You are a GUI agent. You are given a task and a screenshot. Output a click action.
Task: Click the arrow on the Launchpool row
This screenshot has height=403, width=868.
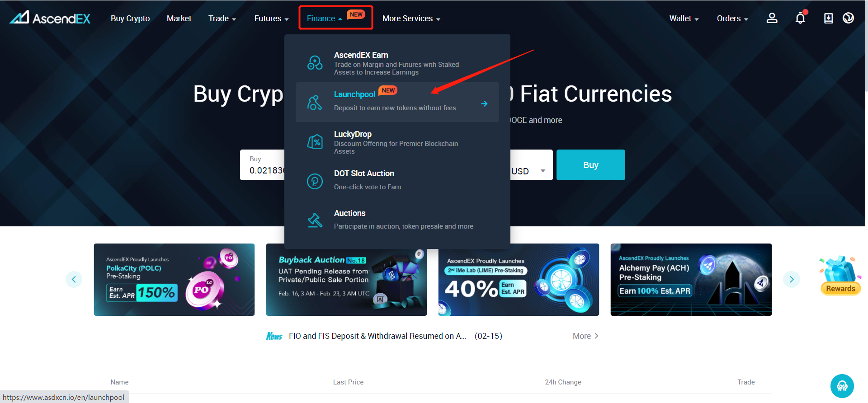[x=484, y=103]
